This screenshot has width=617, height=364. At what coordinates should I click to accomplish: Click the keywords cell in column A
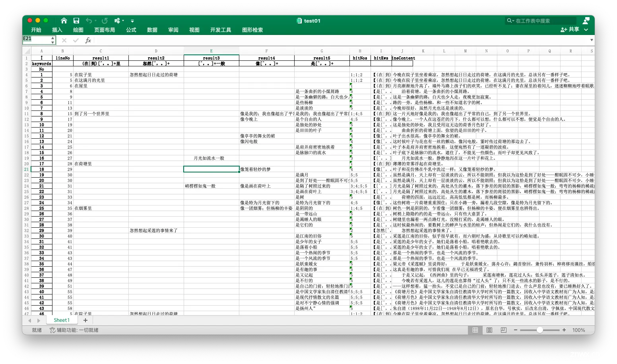click(x=41, y=64)
